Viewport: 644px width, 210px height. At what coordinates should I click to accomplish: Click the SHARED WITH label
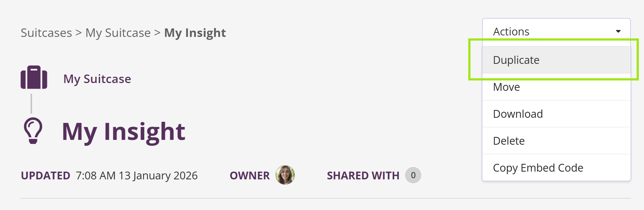tap(363, 176)
